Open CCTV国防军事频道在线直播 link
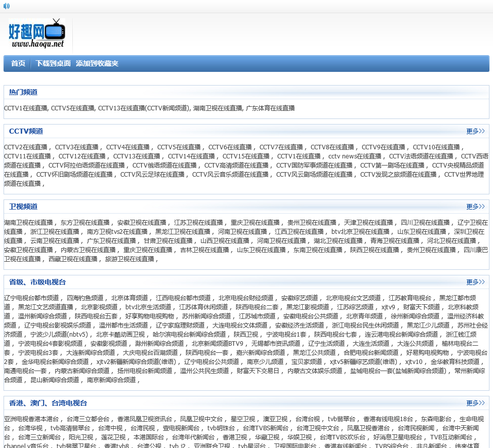The image size is (493, 448). tap(314, 166)
